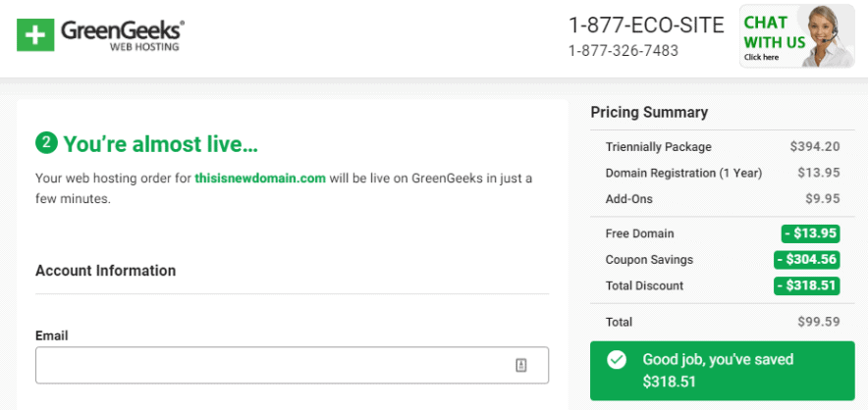Click the GreenGeeks green plus logo icon
This screenshot has width=868, height=410.
35,35
